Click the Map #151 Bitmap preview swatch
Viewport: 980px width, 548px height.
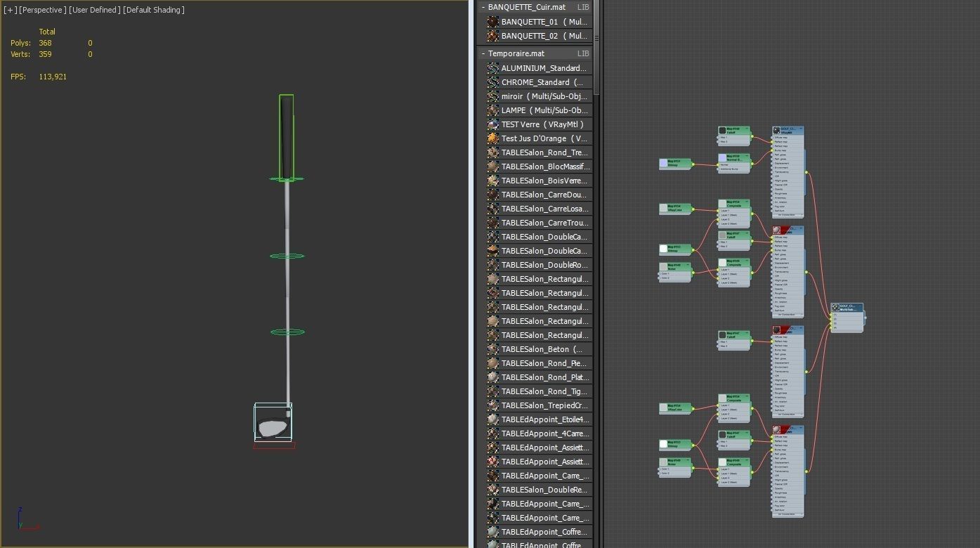pos(663,163)
